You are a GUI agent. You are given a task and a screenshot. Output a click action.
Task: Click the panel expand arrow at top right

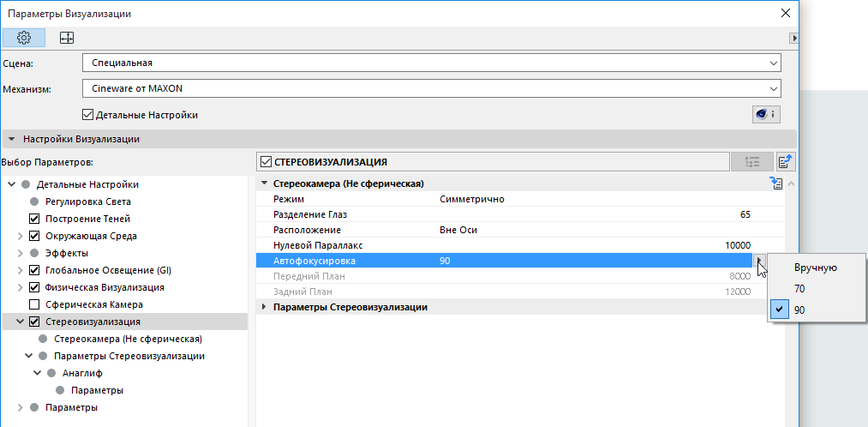793,38
